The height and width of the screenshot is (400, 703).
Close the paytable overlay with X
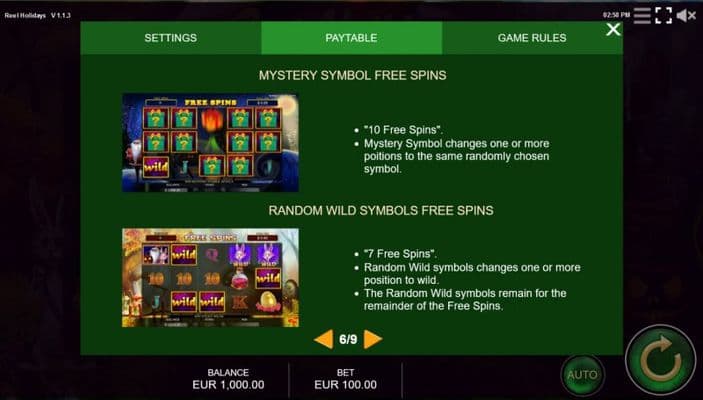(x=613, y=30)
